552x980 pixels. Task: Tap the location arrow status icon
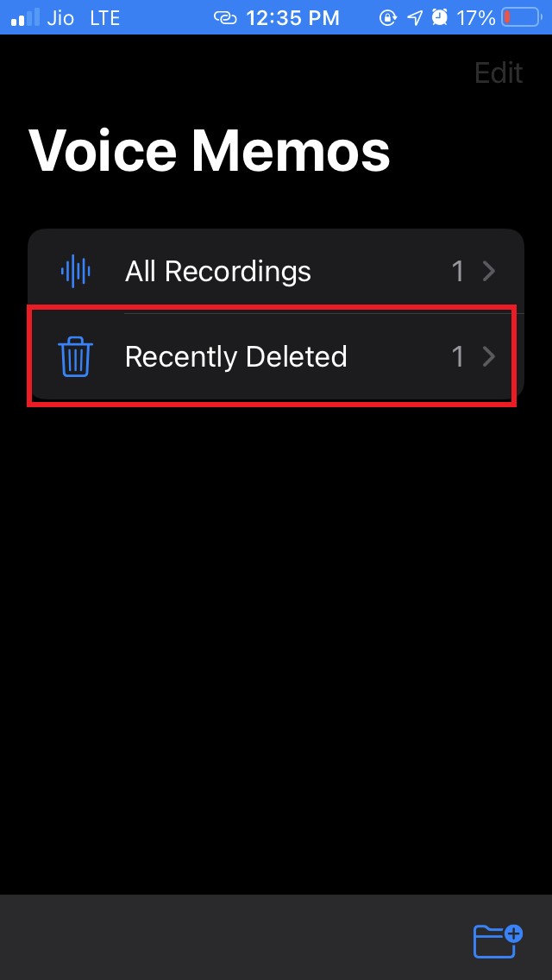(415, 17)
